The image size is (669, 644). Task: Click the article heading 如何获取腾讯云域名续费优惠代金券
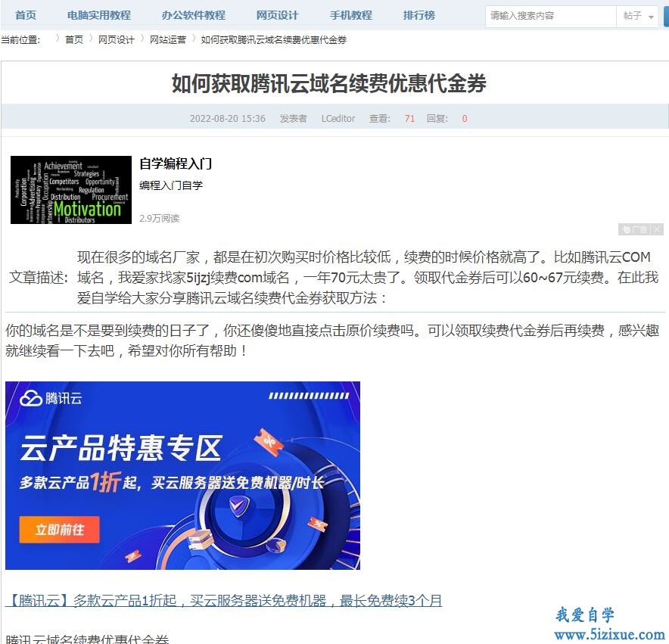pyautogui.click(x=329, y=82)
